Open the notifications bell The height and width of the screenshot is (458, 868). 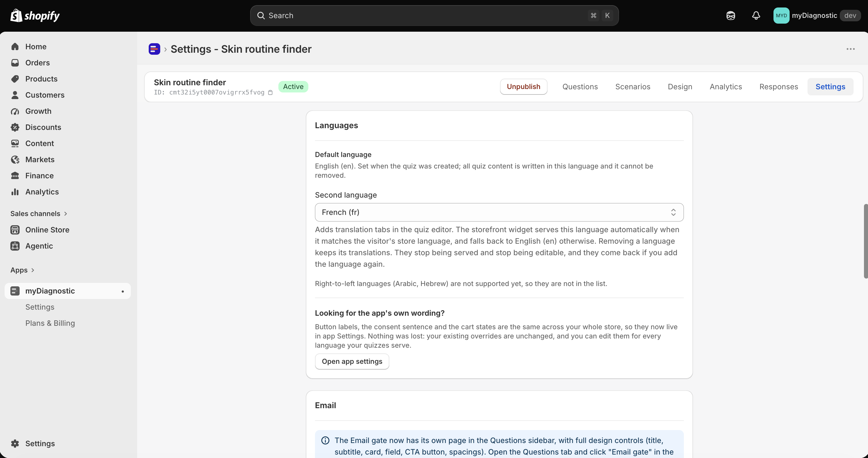coord(756,16)
